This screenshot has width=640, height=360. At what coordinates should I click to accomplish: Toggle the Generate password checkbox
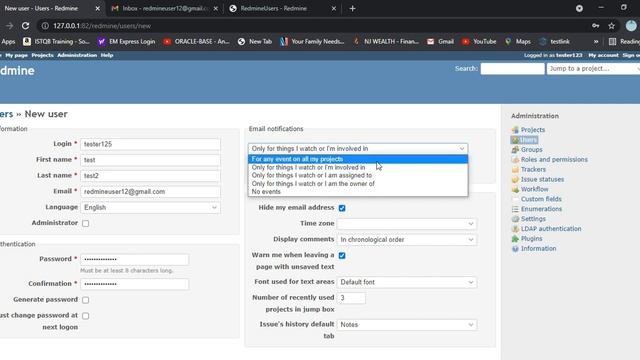85,300
